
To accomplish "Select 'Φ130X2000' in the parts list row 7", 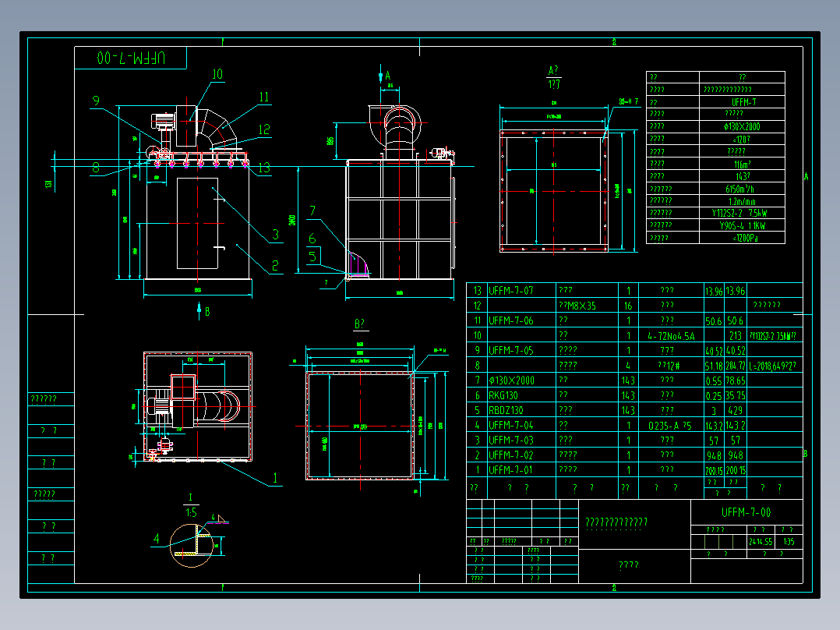I will pos(511,380).
